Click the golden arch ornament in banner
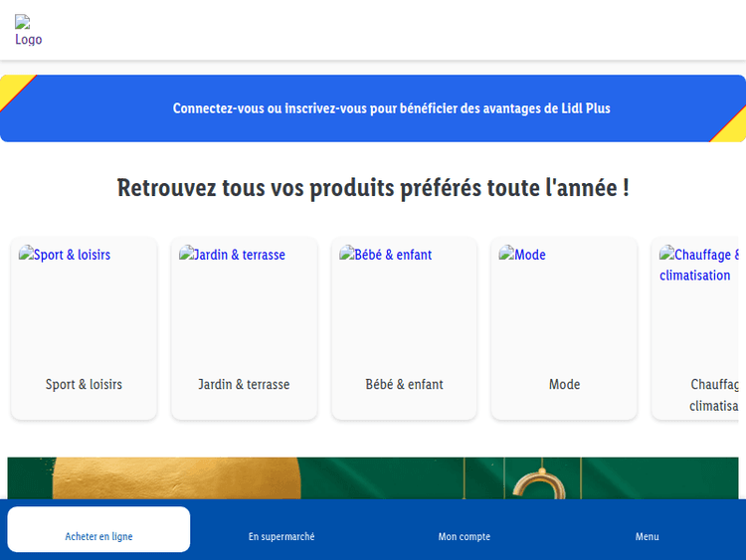Viewport: 746px width, 560px height. pyautogui.click(x=536, y=484)
